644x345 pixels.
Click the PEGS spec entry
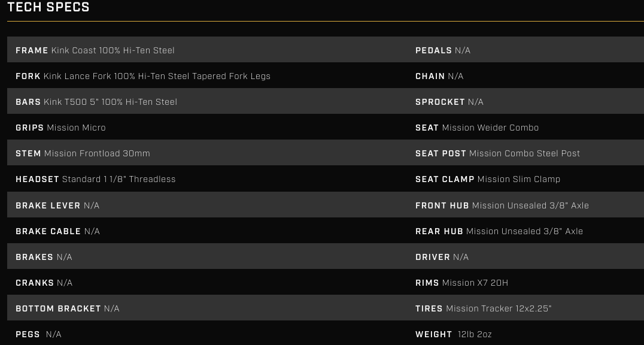click(38, 334)
